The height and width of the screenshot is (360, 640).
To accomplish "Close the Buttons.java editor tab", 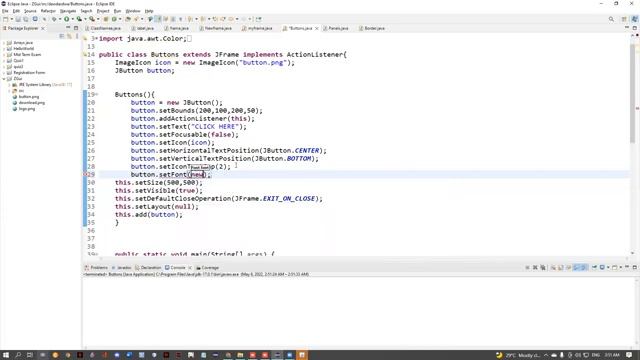I will [x=317, y=29].
